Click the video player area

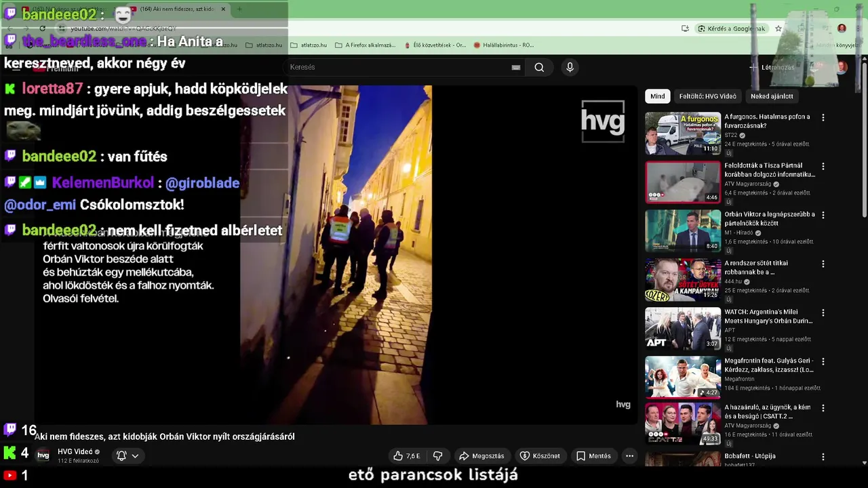(336, 255)
